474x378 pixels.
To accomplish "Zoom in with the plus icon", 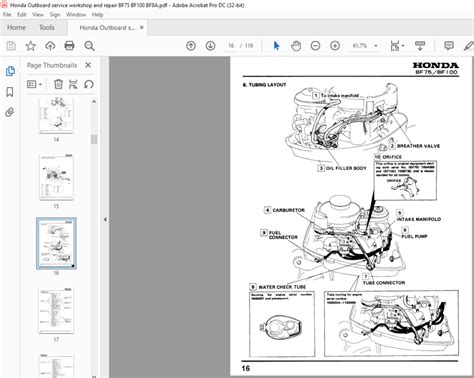I will (x=335, y=46).
